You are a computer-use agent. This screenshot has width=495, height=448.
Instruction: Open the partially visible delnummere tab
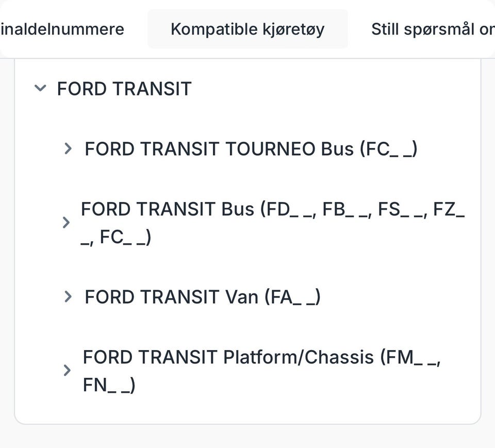pyautogui.click(x=62, y=29)
